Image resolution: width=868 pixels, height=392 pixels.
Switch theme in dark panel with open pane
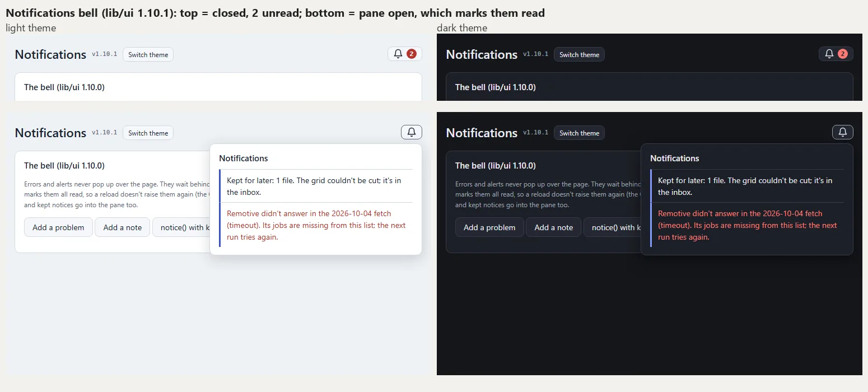pos(579,133)
